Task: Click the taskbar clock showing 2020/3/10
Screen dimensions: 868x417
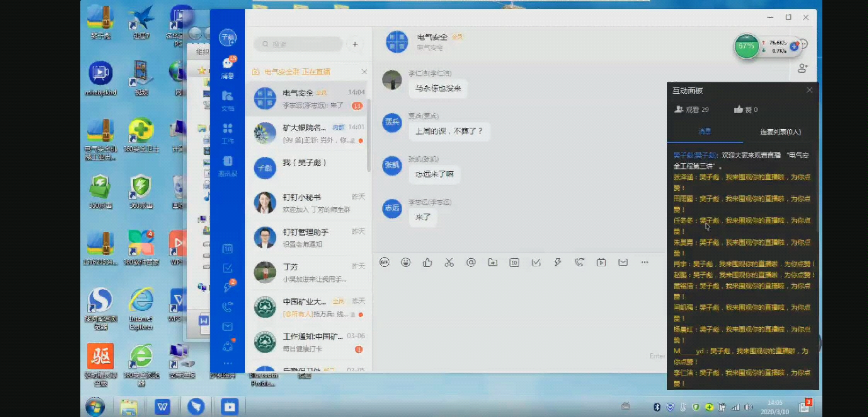Action: [775, 407]
